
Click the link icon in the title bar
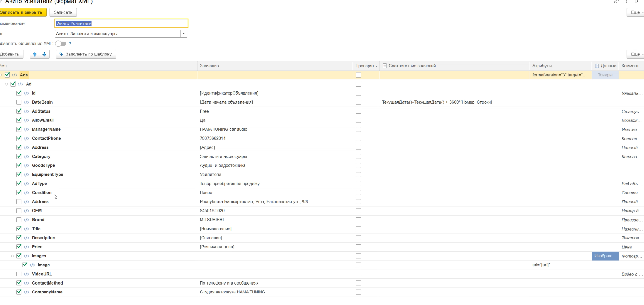click(616, 2)
